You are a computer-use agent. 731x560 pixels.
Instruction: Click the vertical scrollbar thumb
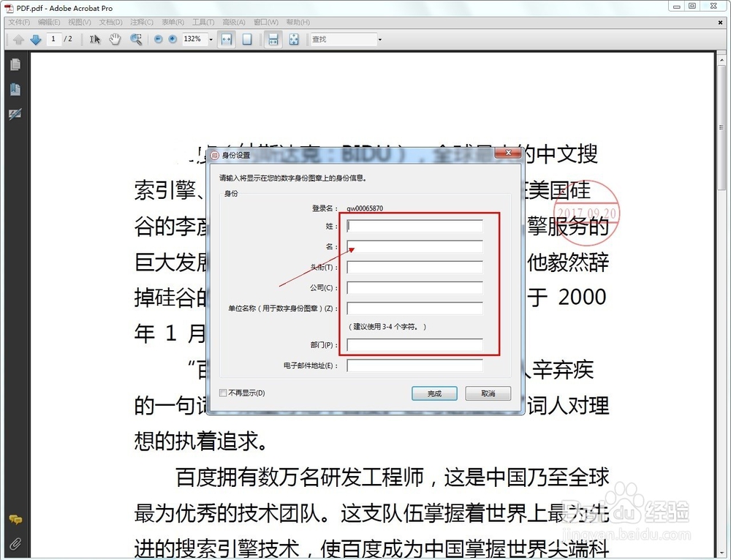pyautogui.click(x=722, y=126)
